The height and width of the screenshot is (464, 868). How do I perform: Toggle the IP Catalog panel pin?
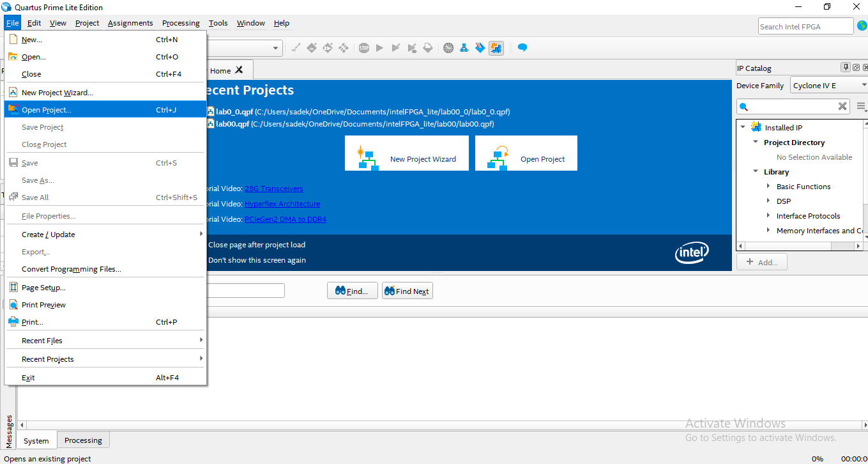coord(846,68)
